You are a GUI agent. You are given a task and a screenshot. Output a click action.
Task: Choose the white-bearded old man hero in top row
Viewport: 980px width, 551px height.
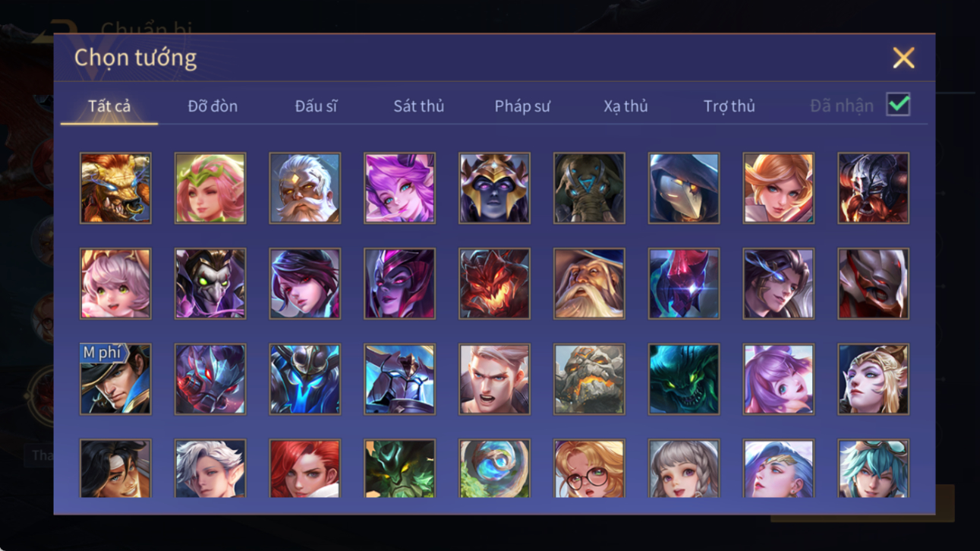coord(304,188)
